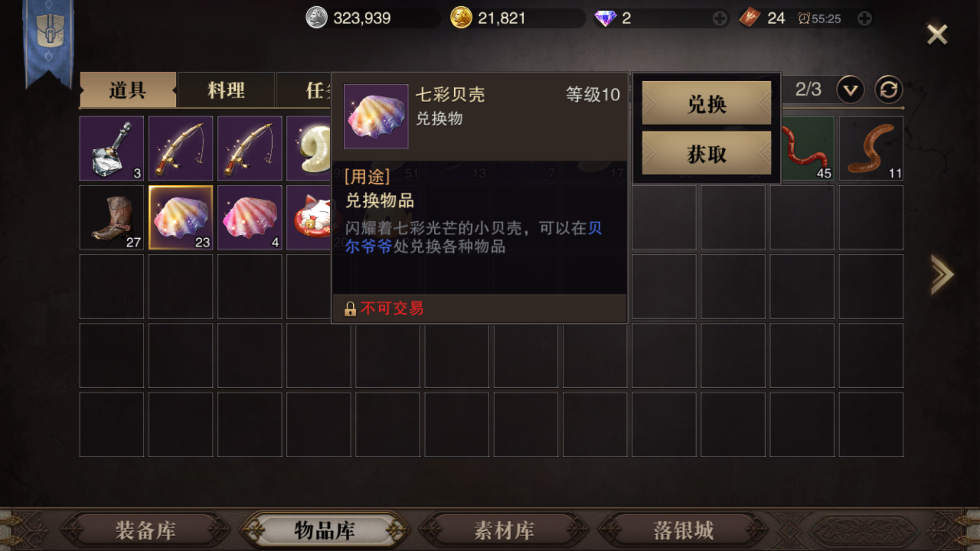The width and height of the screenshot is (980, 551).
Task: Click the 兑换 button
Action: click(x=706, y=104)
